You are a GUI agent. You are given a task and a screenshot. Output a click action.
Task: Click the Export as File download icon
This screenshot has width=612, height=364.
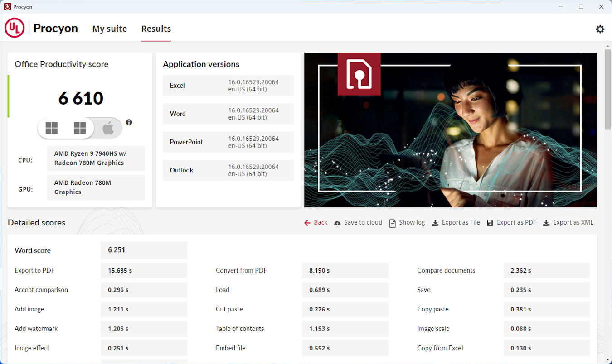(435, 223)
